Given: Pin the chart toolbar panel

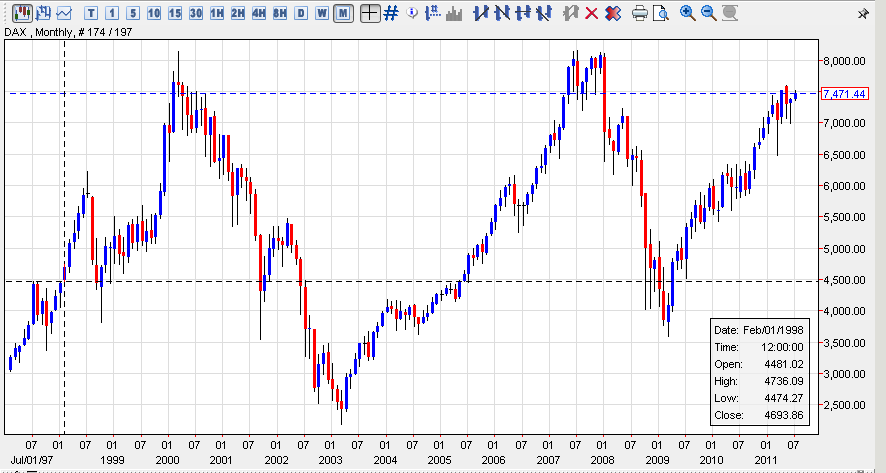Looking at the screenshot, I should [863, 14].
